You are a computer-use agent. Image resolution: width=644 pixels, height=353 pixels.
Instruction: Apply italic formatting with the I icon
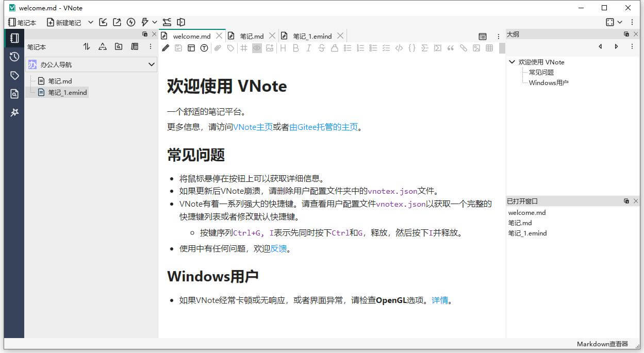tap(308, 48)
